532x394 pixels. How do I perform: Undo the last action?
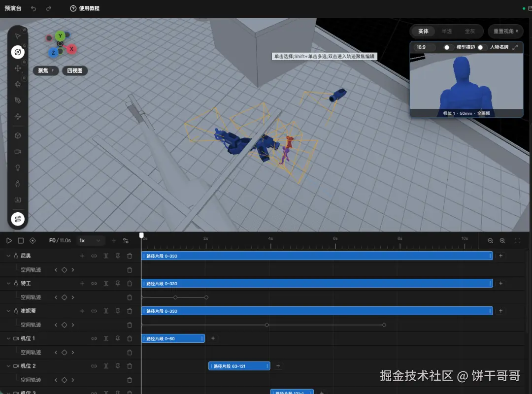tap(33, 8)
